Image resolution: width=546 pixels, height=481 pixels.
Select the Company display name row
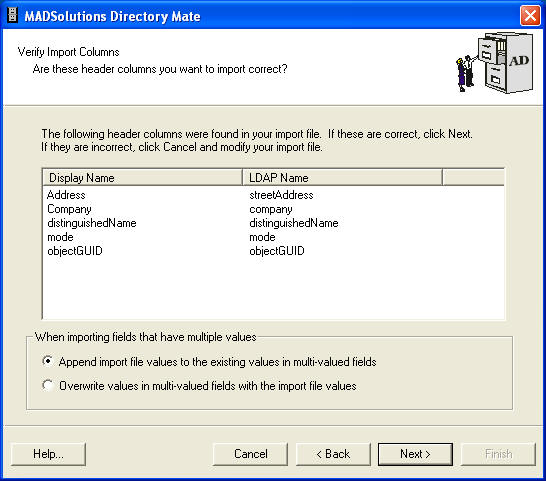click(69, 209)
